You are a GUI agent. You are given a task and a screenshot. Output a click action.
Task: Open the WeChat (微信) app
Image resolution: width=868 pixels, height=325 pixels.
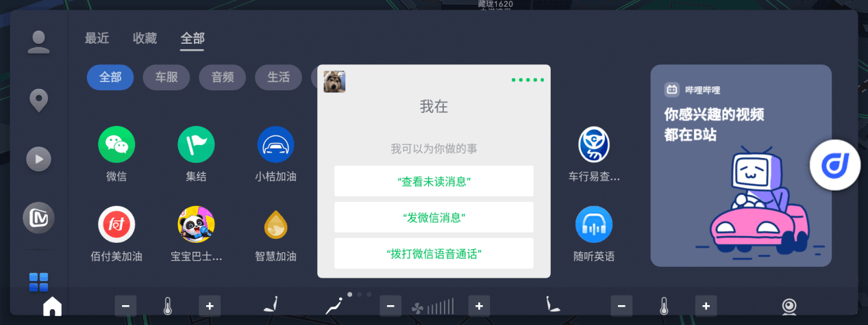tap(116, 144)
